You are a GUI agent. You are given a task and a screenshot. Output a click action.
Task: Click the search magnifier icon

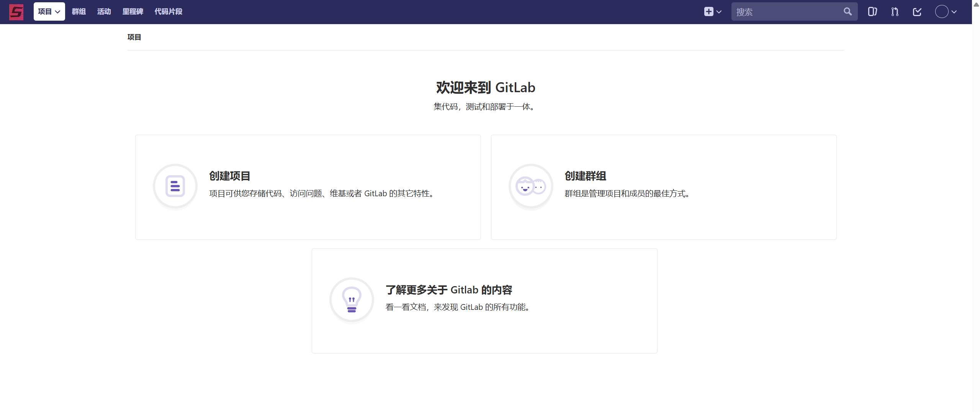point(847,11)
